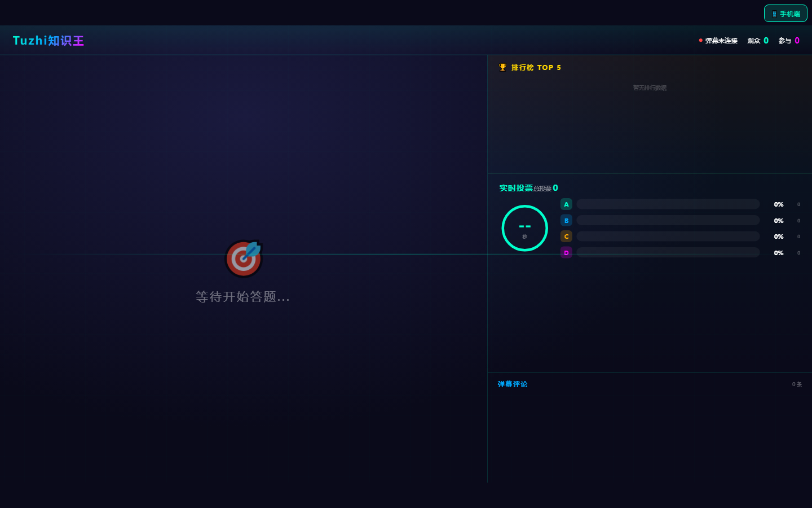Click the 0% value for option C

click(779, 237)
